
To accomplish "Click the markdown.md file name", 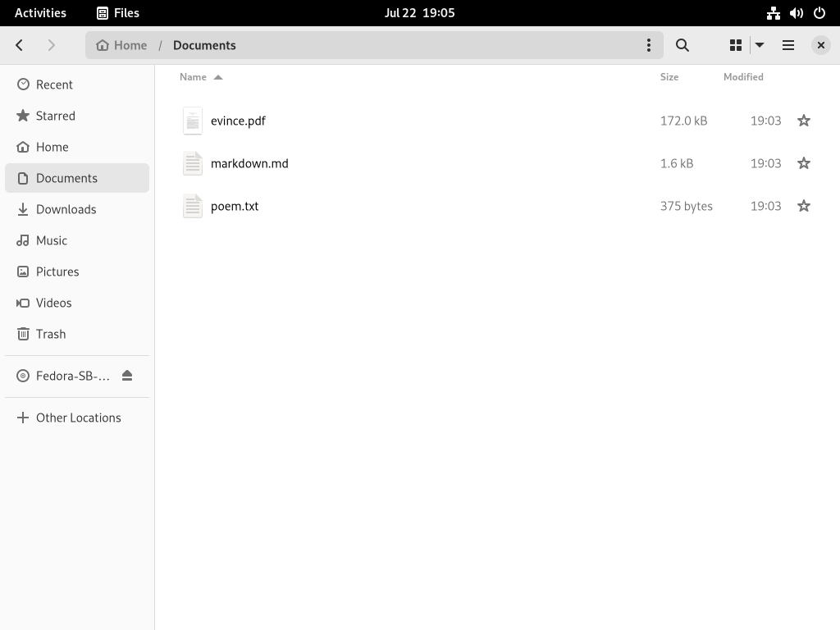I will pos(249,163).
